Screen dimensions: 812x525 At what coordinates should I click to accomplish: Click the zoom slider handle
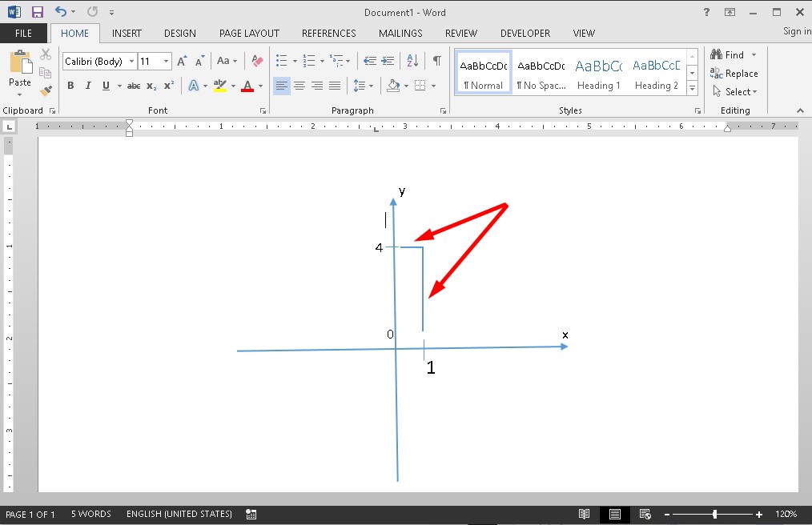[714, 514]
